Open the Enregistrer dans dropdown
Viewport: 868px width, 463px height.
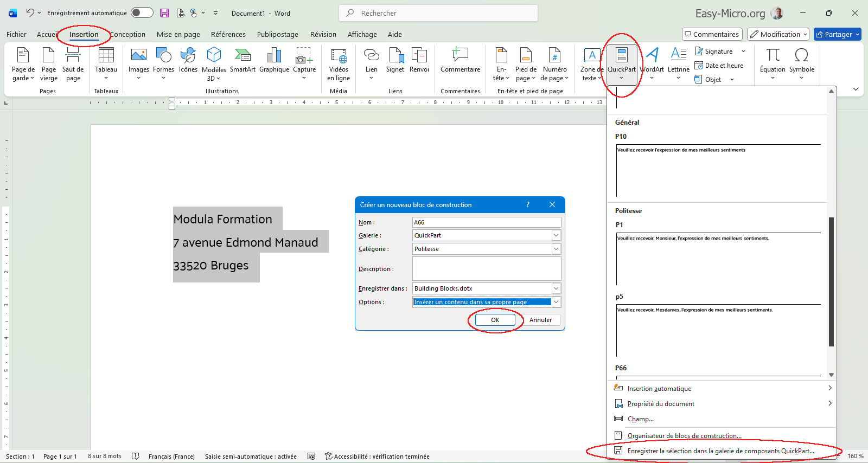556,288
